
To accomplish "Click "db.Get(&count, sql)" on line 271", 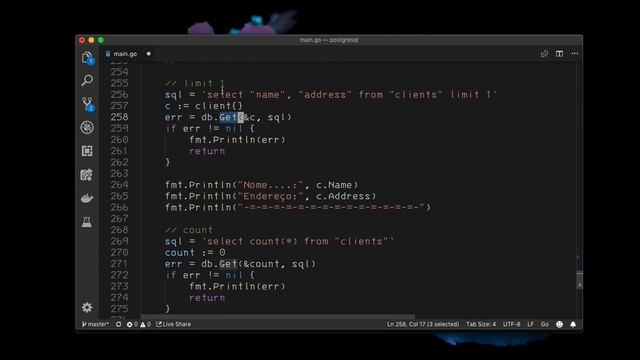I will tap(258, 264).
